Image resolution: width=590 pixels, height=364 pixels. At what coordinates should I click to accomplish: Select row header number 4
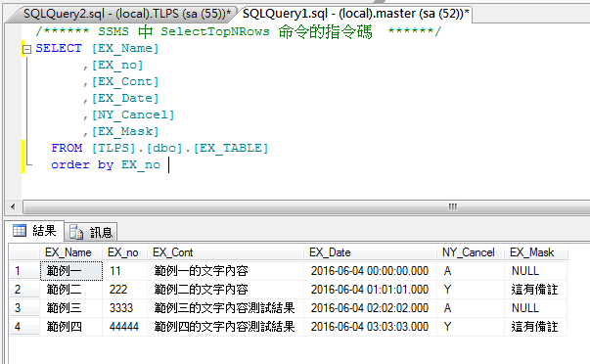24,327
